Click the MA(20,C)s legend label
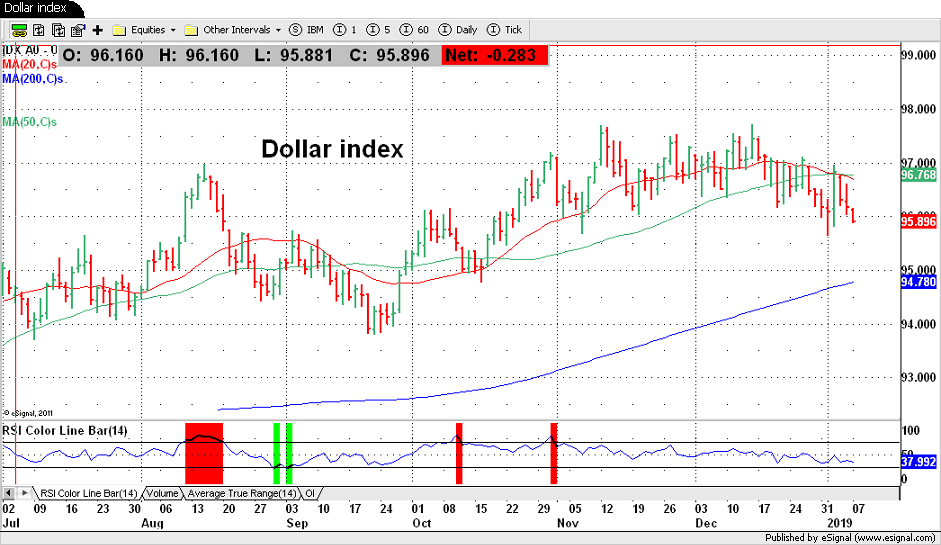 pos(29,64)
